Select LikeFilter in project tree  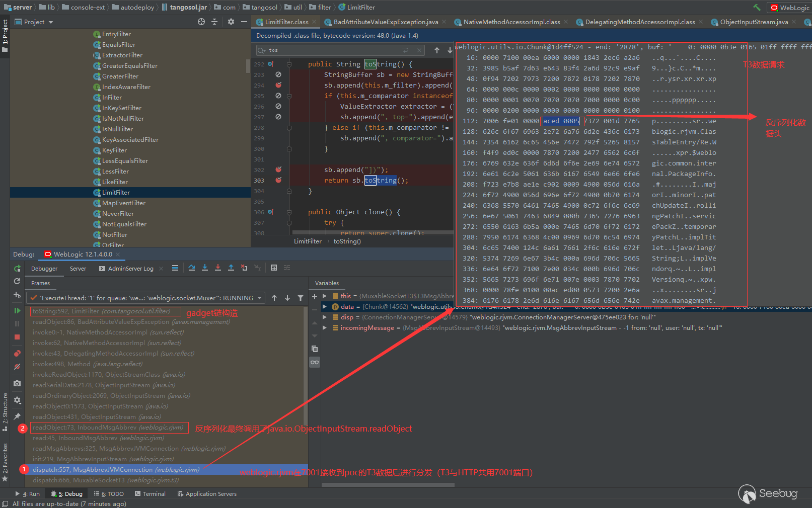click(115, 182)
